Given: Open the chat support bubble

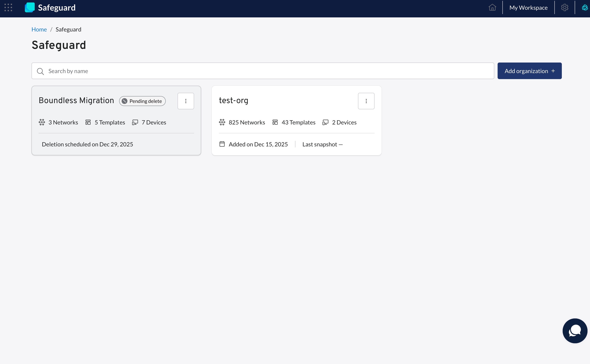Looking at the screenshot, I should [x=575, y=331].
